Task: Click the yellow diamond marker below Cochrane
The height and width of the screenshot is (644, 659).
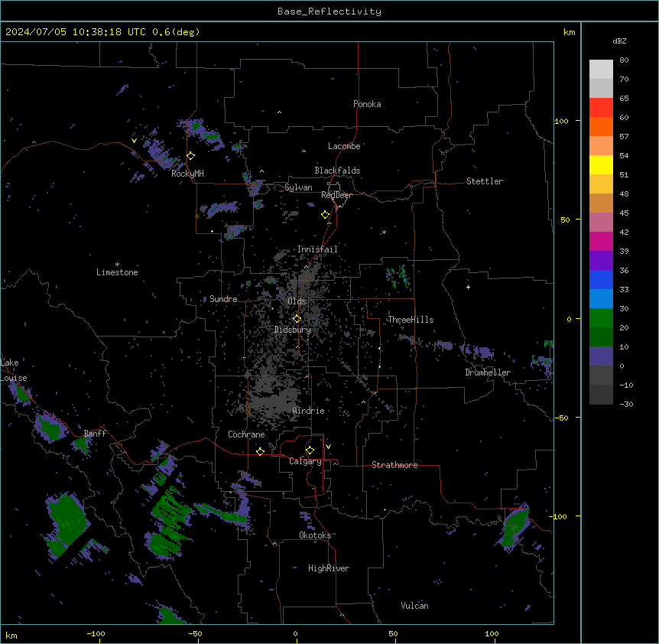Action: tap(261, 451)
